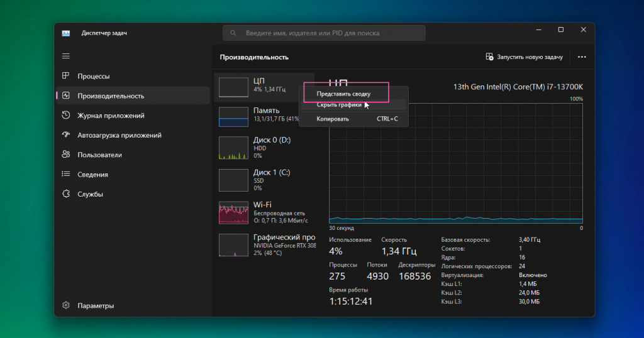Click the search field at top
The height and width of the screenshot is (338, 644).
coord(324,33)
